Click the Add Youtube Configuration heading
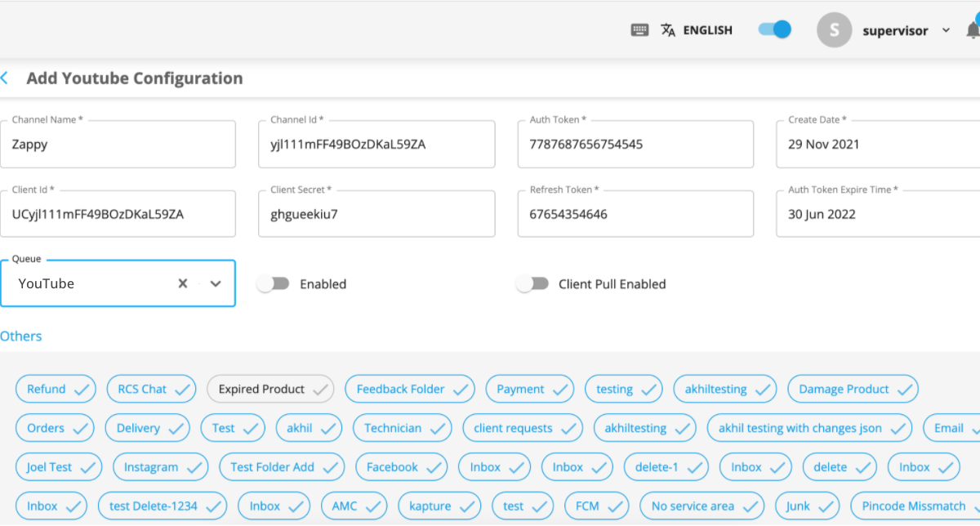The height and width of the screenshot is (526, 980). (135, 78)
